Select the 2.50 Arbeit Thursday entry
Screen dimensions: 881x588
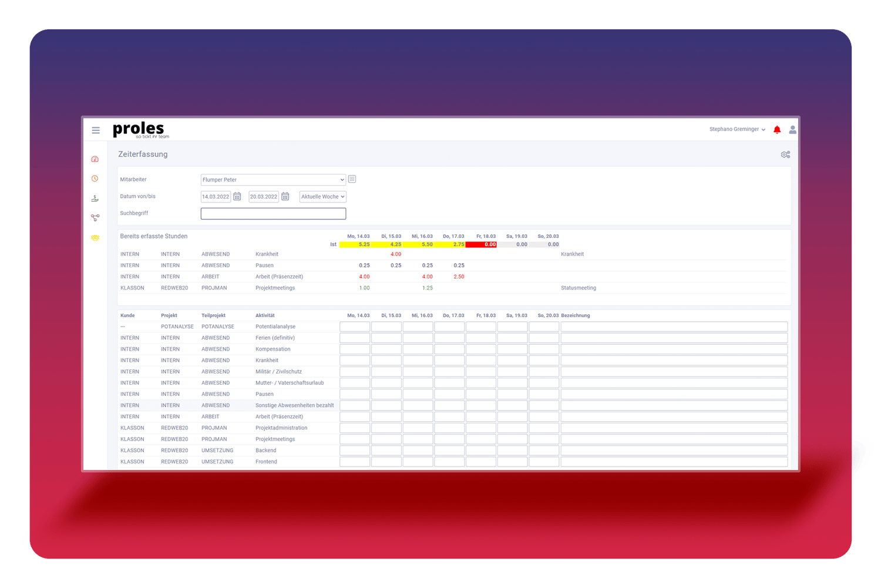tap(459, 277)
